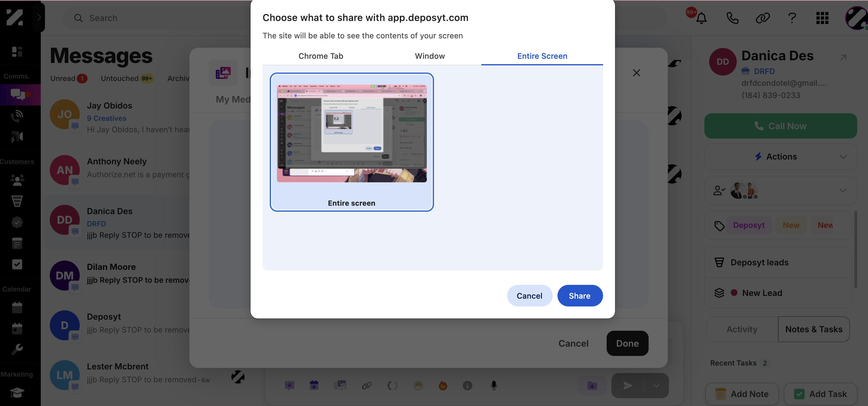The image size is (868, 406).
Task: Click the curly braces variables icon
Action: pos(392,385)
